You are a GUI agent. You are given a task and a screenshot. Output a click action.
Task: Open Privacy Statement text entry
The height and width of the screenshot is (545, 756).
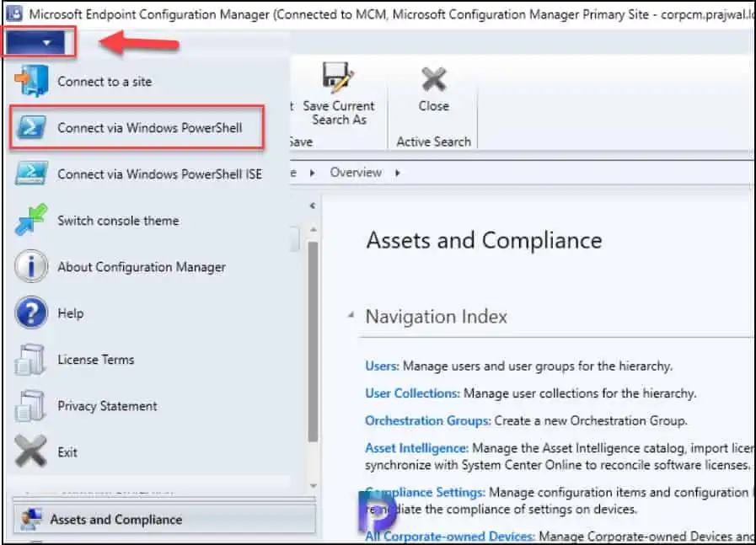click(x=107, y=406)
